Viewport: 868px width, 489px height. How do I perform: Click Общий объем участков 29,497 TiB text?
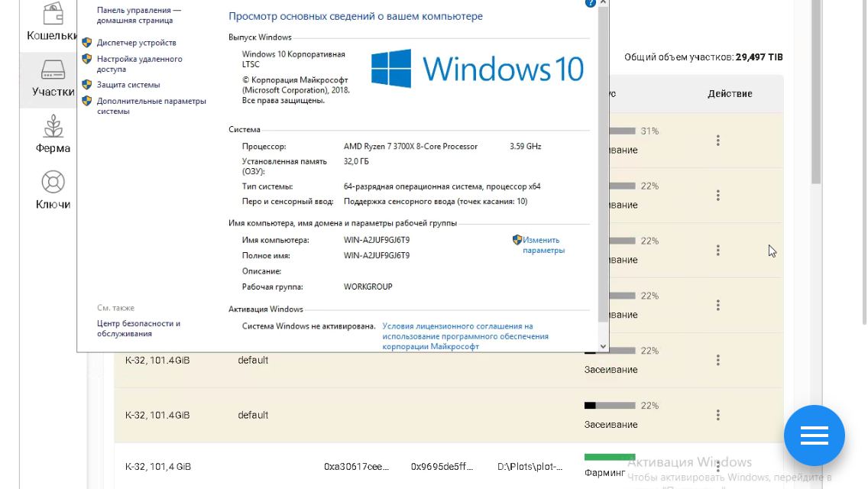(x=704, y=57)
